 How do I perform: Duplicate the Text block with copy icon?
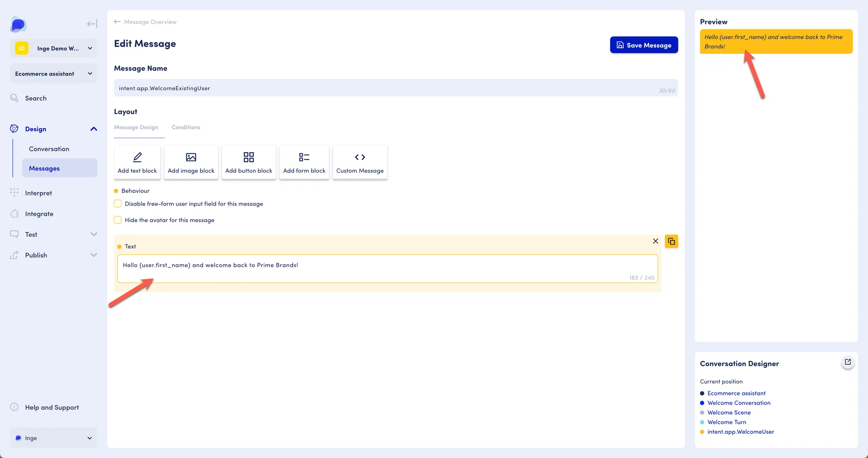pos(671,241)
